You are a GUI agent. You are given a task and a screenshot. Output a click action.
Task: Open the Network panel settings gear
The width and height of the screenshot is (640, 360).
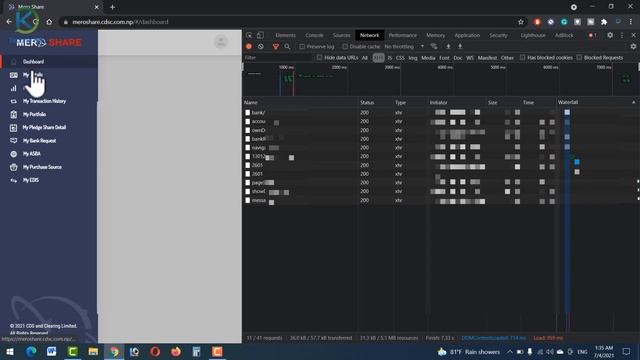pyautogui.click(x=633, y=47)
